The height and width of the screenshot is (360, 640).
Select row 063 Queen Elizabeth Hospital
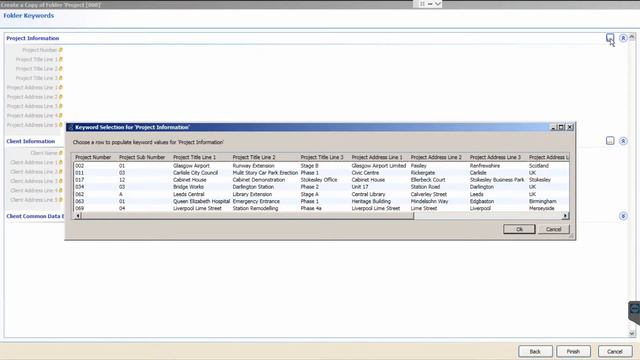(x=321, y=201)
